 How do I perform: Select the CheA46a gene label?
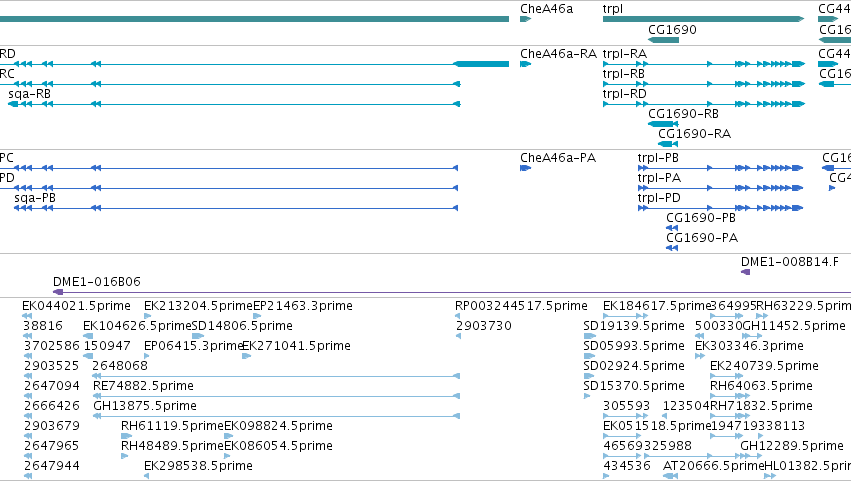coord(546,9)
